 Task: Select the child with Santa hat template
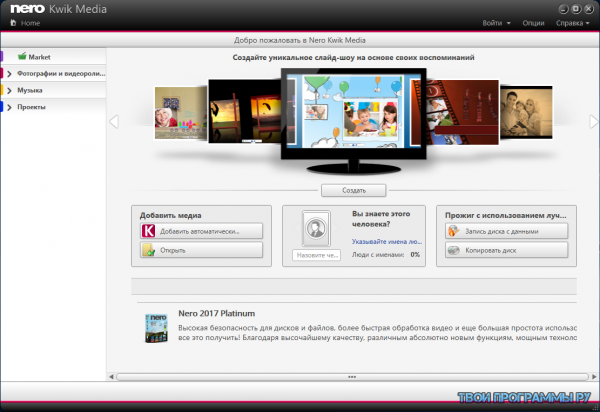pyautogui.click(x=181, y=113)
